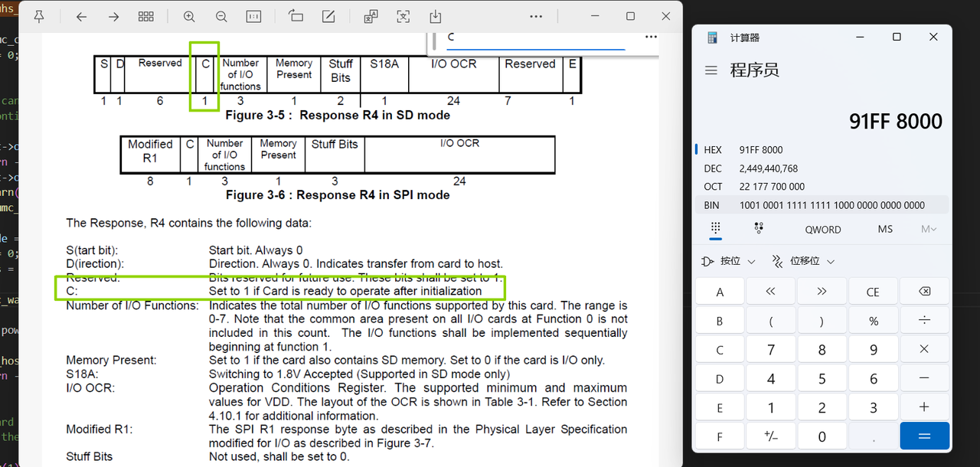Run text recognition on the image
This screenshot has height=467, width=980.
coord(403,17)
